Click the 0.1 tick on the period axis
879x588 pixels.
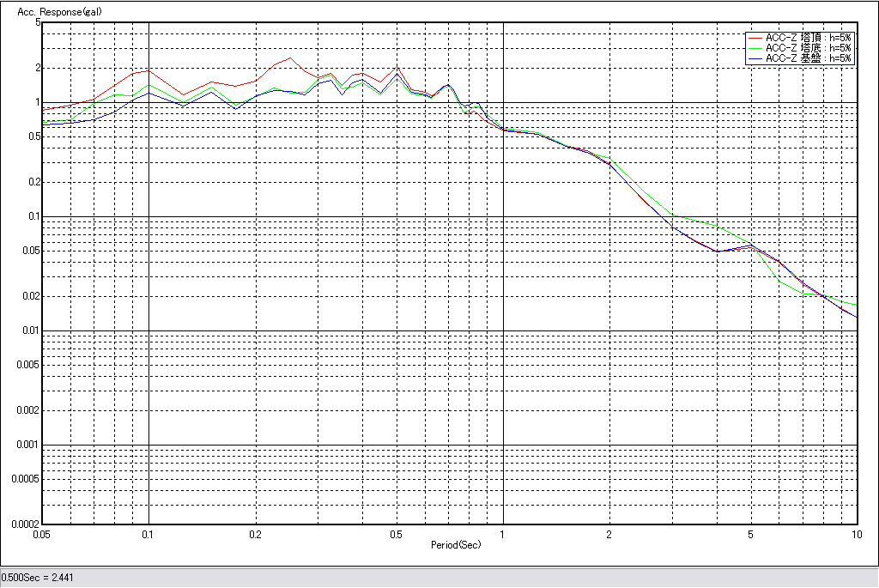click(149, 534)
